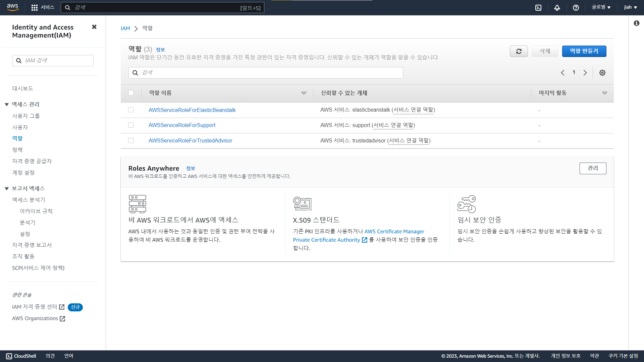The image size is (644, 362).
Task: Click the magnifier icon in the IAM sidebar search
Action: (x=19, y=61)
